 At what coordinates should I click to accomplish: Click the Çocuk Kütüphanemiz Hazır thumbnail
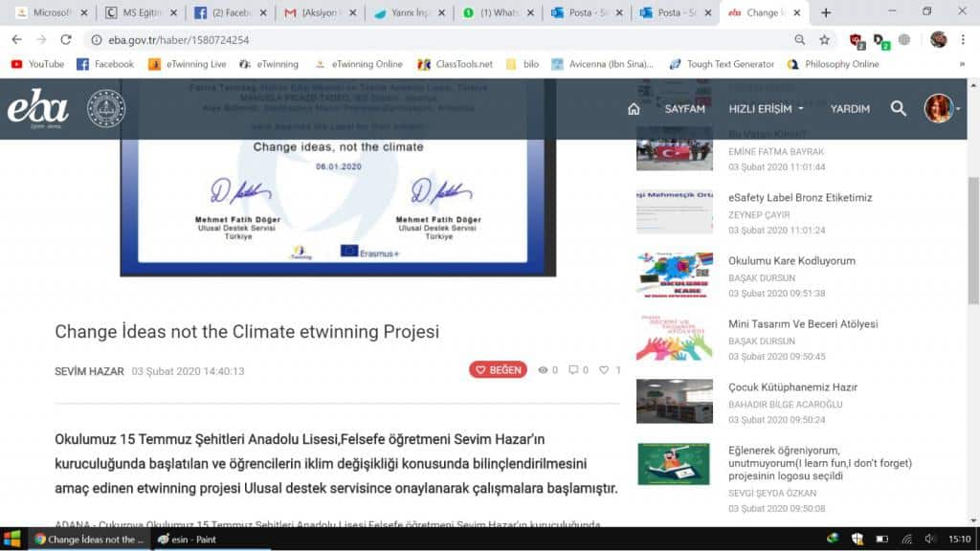pyautogui.click(x=675, y=401)
